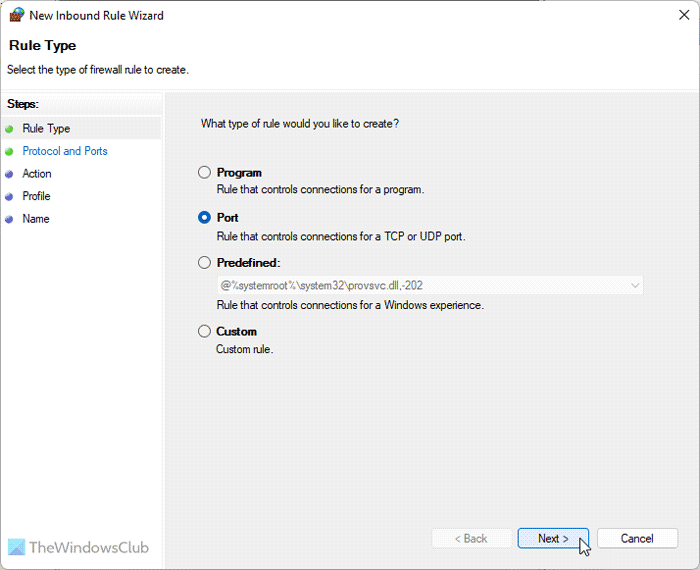Click the Cancel button

[637, 538]
